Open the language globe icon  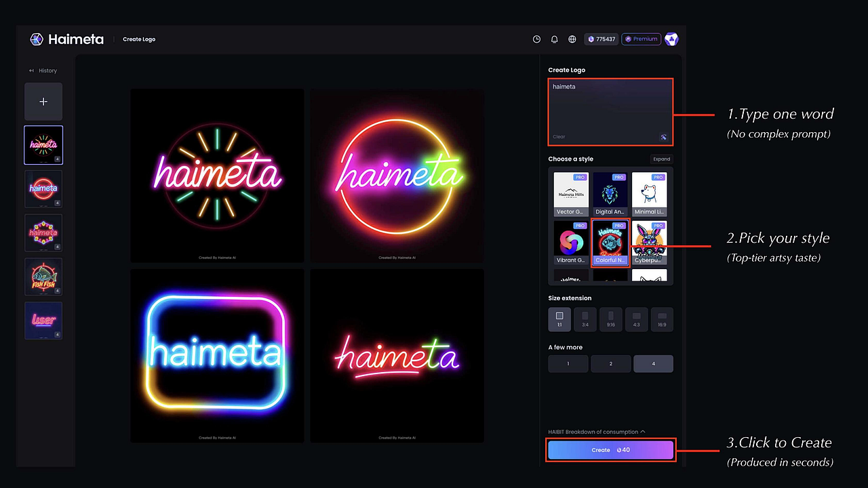572,39
